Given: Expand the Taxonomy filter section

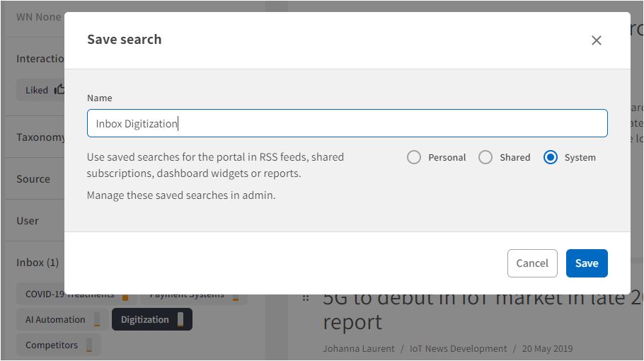Looking at the screenshot, I should [x=40, y=137].
